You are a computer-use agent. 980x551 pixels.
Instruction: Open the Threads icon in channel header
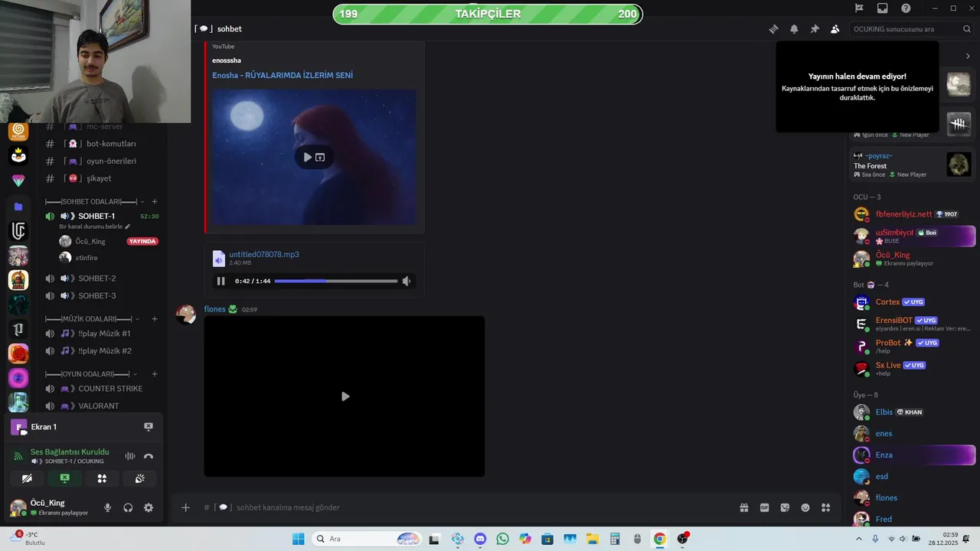(x=773, y=29)
